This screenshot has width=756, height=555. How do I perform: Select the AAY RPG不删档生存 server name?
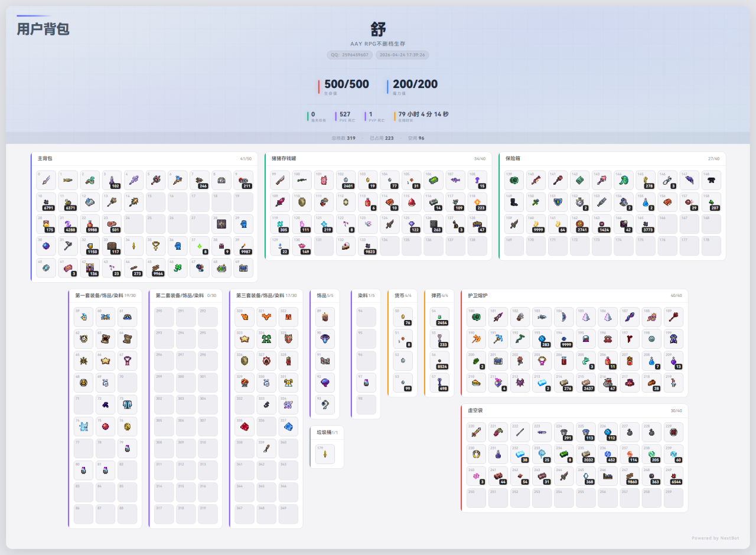coord(378,44)
